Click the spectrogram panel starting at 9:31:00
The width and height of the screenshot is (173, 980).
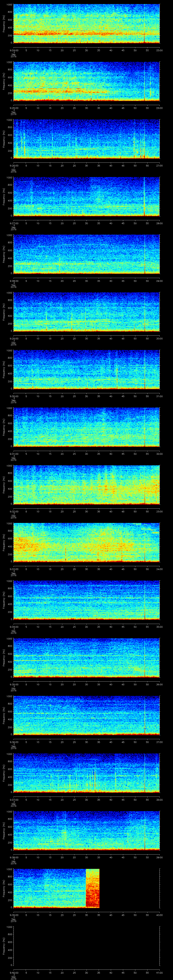click(86, 427)
